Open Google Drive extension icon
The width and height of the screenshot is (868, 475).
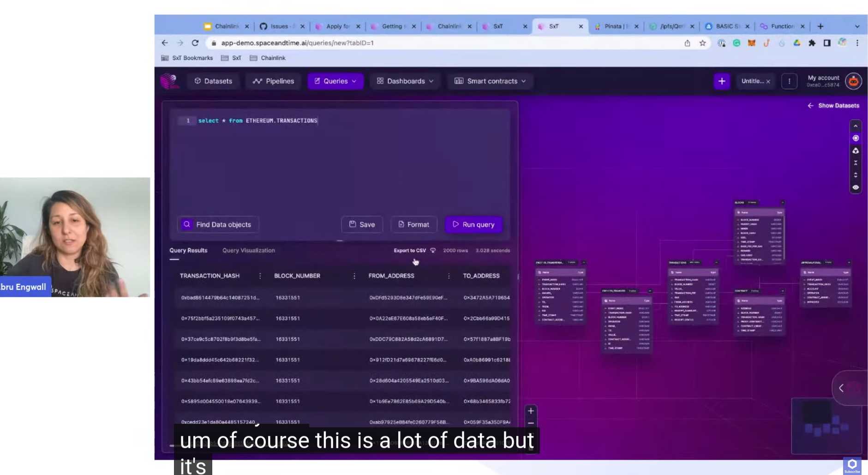797,43
